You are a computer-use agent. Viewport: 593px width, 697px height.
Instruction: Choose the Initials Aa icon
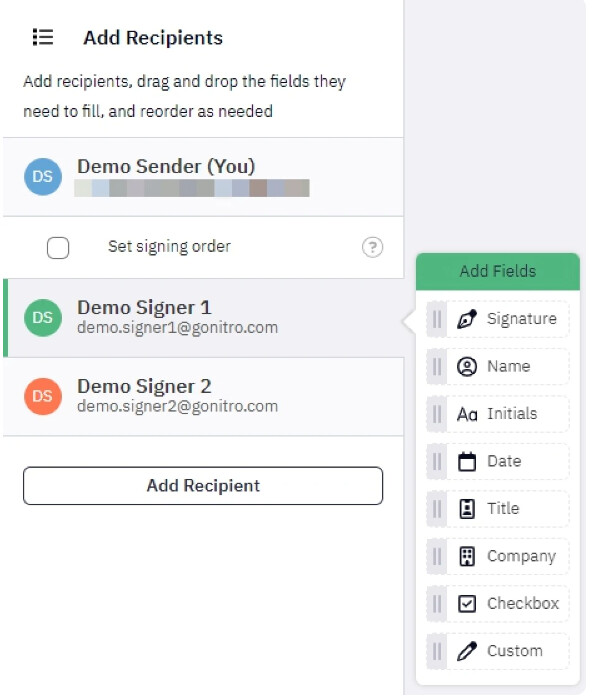467,414
